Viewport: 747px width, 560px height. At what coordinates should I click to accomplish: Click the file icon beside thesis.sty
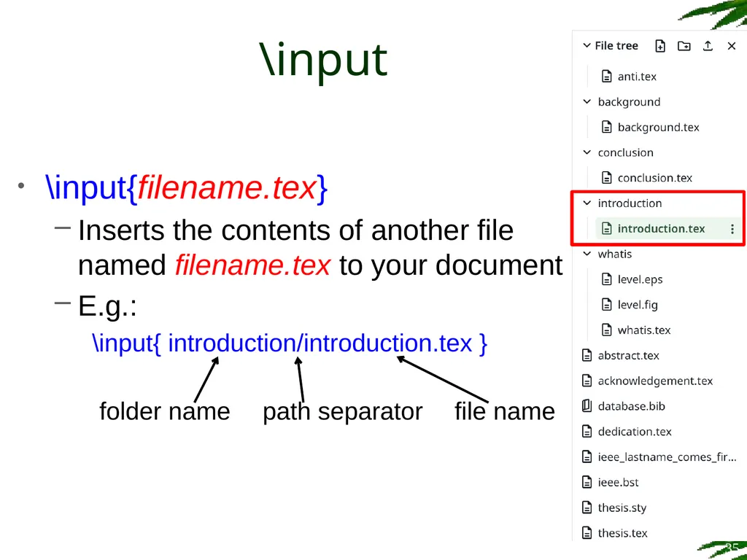tap(587, 507)
